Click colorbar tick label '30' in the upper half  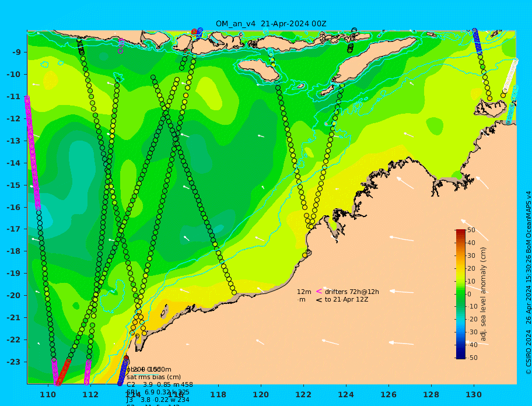(471, 256)
